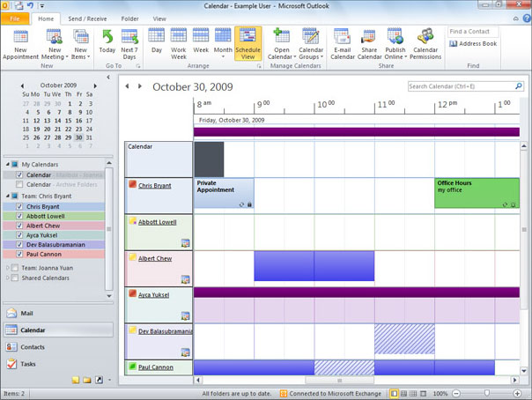Select the Schedule View button
This screenshot has height=400, width=532.
point(248,44)
